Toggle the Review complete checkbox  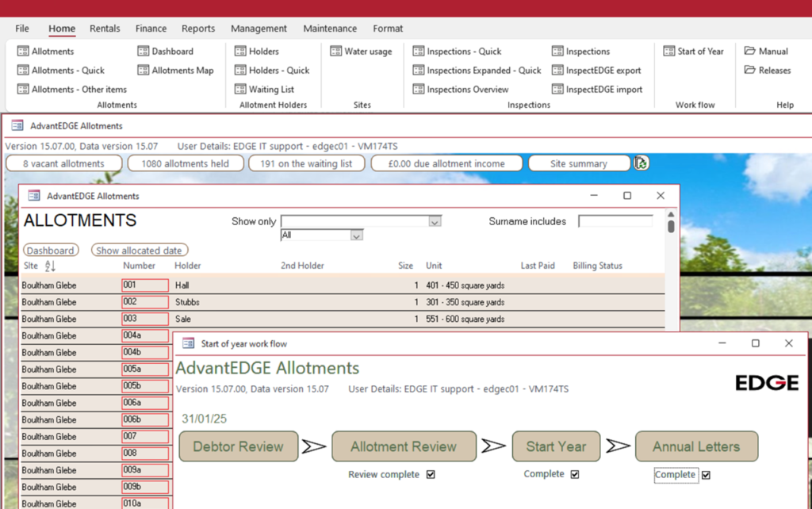point(431,475)
